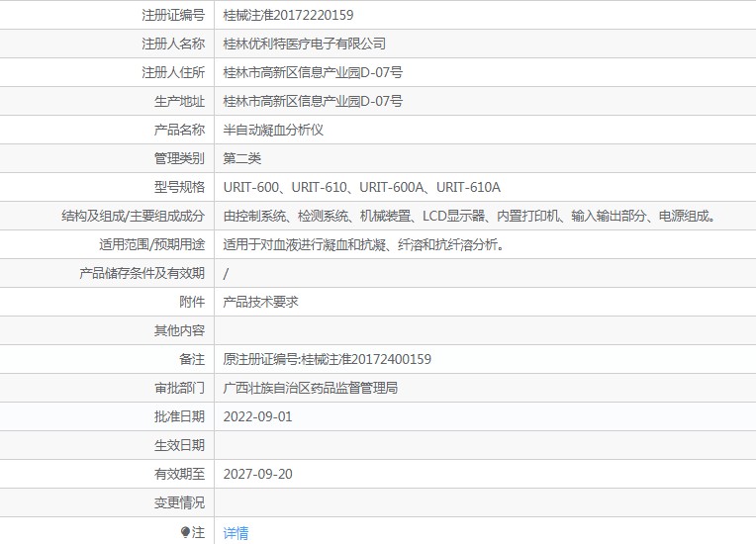The image size is (756, 544).
Task: Open the 详情 link in the 注 row
Action: [236, 532]
